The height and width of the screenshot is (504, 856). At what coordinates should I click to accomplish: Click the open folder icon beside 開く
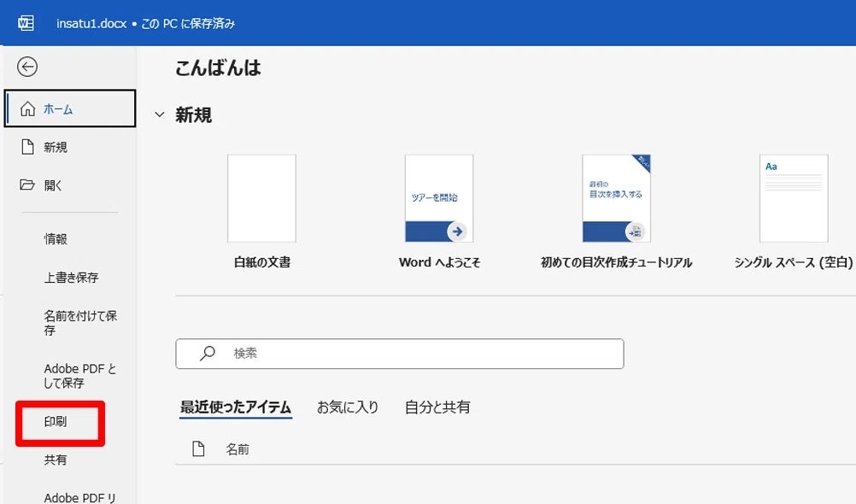tap(27, 185)
